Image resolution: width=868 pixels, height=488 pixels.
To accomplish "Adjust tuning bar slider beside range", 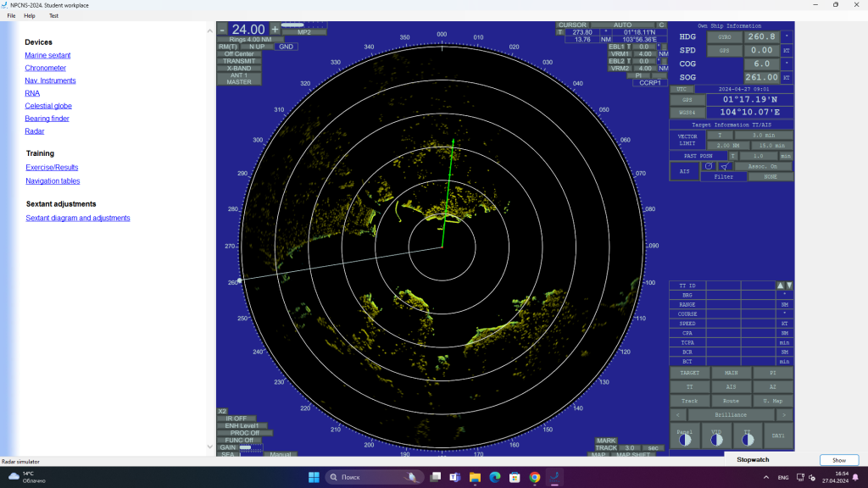I will (x=303, y=25).
